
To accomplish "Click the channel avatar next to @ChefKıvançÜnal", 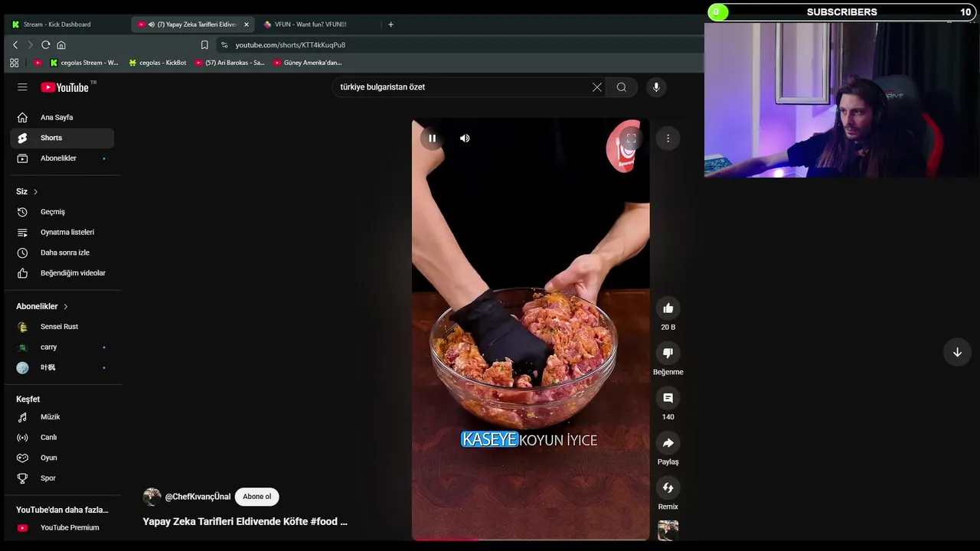I will click(x=152, y=497).
